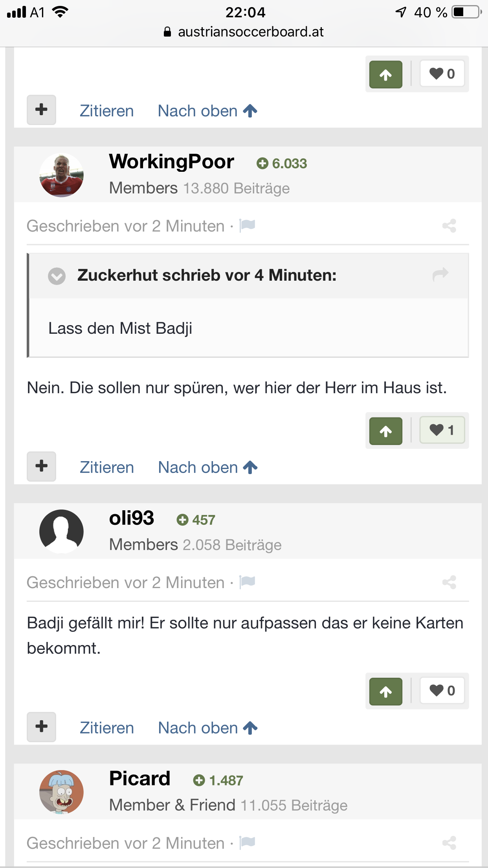Click the share icon on Picard's post
The image size is (488, 868).
(x=449, y=843)
